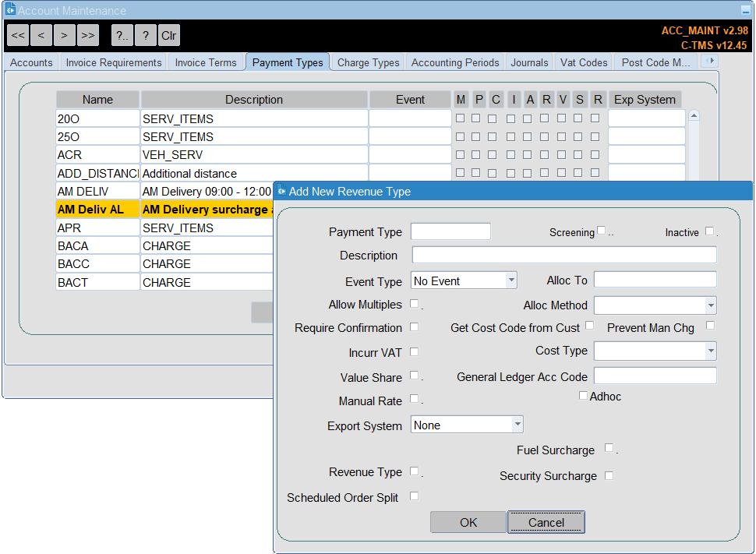
Task: Check the Fuel Surcharge box
Action: [609, 448]
